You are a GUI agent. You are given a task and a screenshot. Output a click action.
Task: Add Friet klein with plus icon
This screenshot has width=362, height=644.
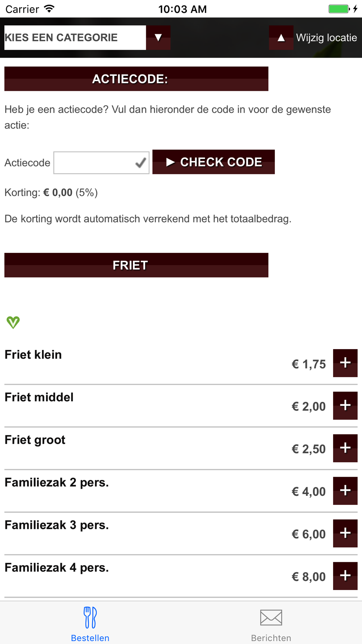(345, 363)
